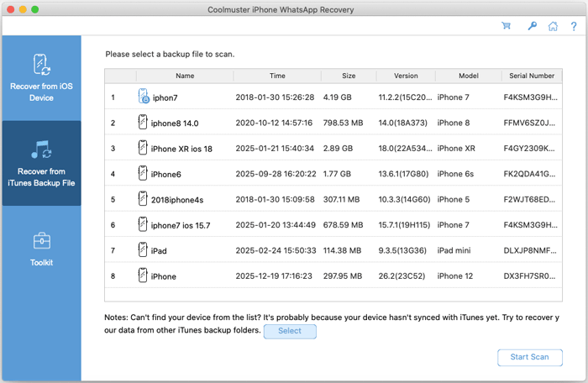Click model cell iPad mini
Image resolution: width=588 pixels, height=383 pixels.
454,250
